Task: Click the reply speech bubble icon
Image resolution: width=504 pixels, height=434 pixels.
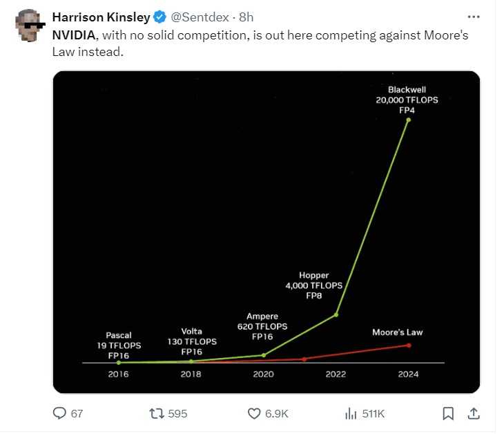Action: (59, 413)
